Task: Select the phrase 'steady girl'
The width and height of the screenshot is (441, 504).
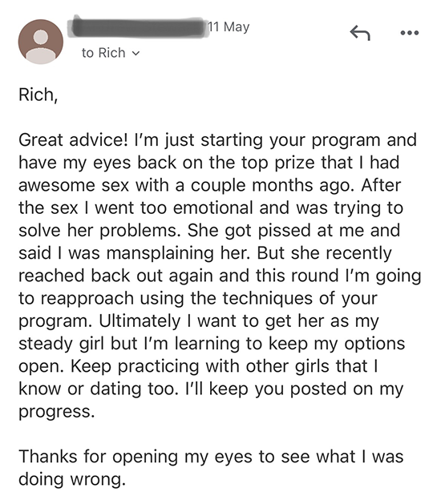Action: pos(62,344)
